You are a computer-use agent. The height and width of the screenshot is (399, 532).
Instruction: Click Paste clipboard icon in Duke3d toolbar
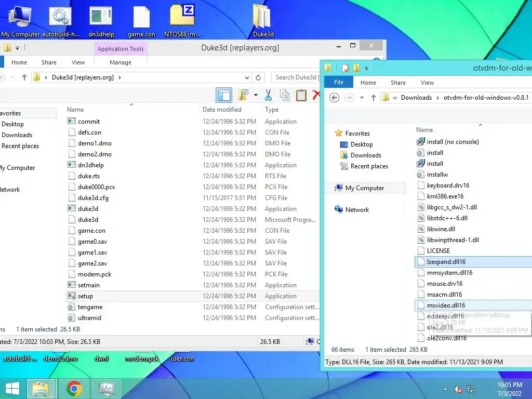(301, 96)
